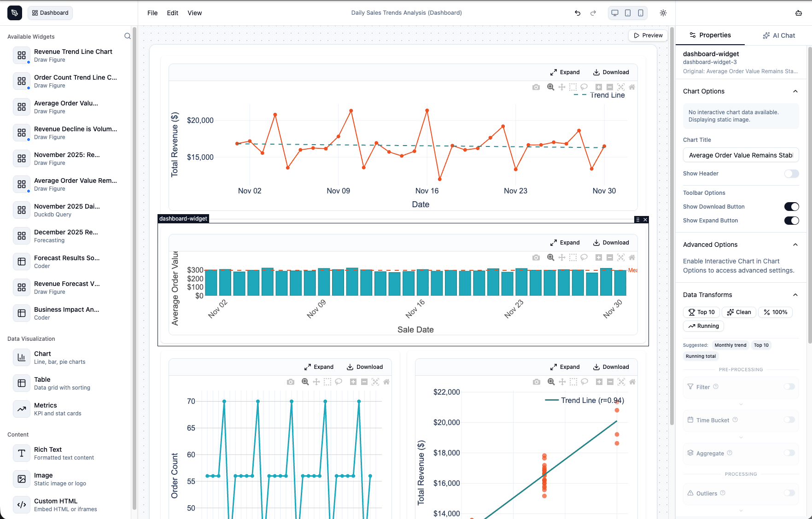Collapse the Data Transforms section
The height and width of the screenshot is (519, 812).
click(795, 295)
